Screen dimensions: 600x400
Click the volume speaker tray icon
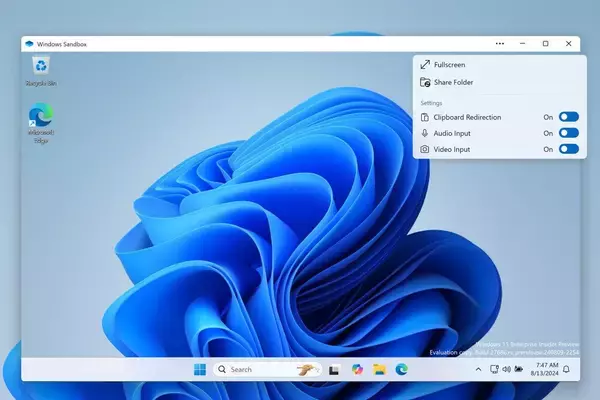pyautogui.click(x=506, y=369)
